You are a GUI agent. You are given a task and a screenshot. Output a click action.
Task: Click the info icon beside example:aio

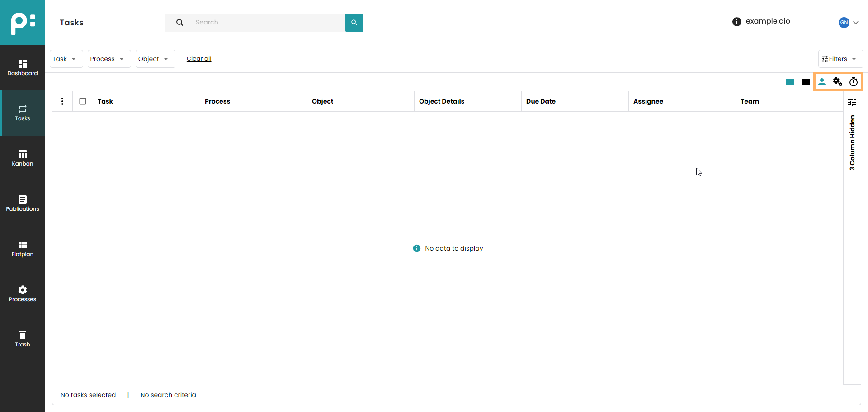coord(736,22)
